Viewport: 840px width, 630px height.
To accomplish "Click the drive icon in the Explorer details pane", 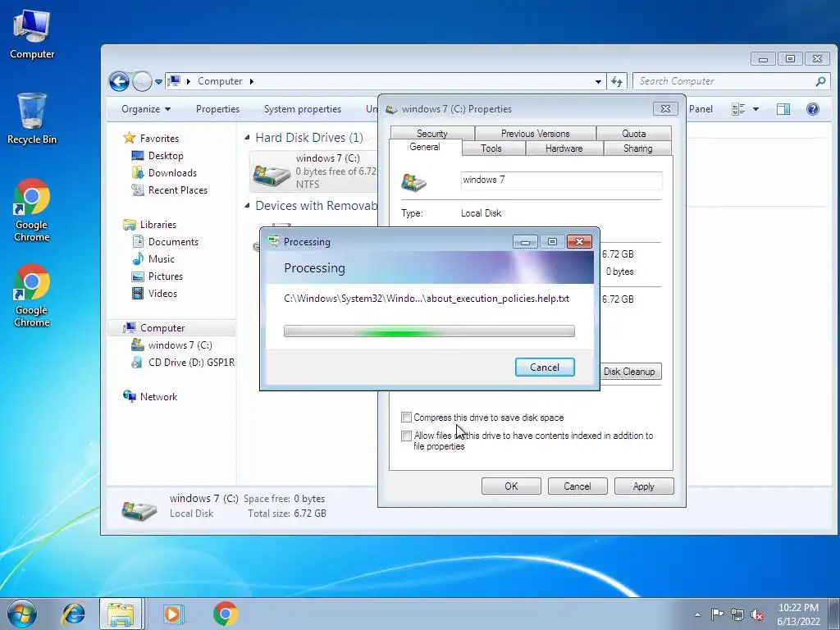I will click(139, 509).
